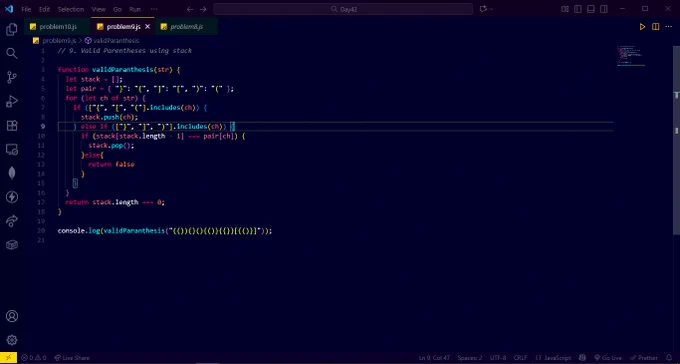The width and height of the screenshot is (680, 364).
Task: Open the cube icon in activity bar
Action: 12,245
